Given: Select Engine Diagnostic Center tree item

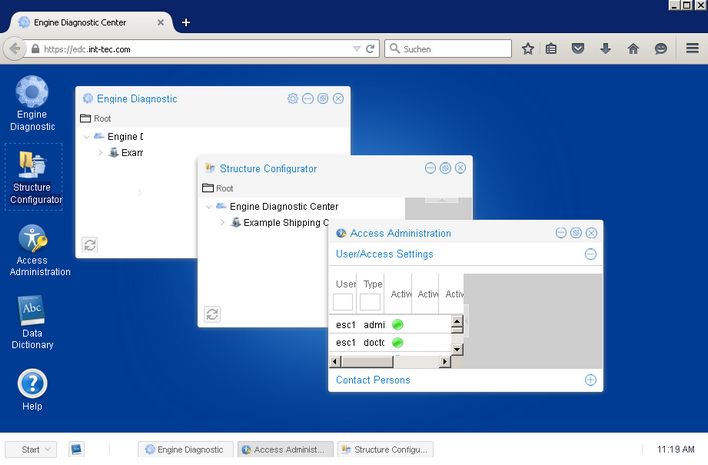Looking at the screenshot, I should 284,206.
